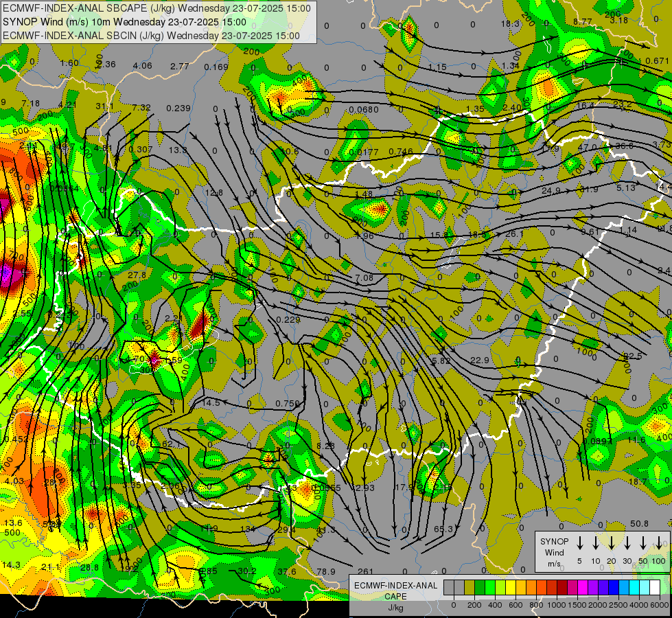Viewport: 672px width, 618px height.
Task: Pick the pure blue CAPE legend swatch
Action: (x=613, y=588)
